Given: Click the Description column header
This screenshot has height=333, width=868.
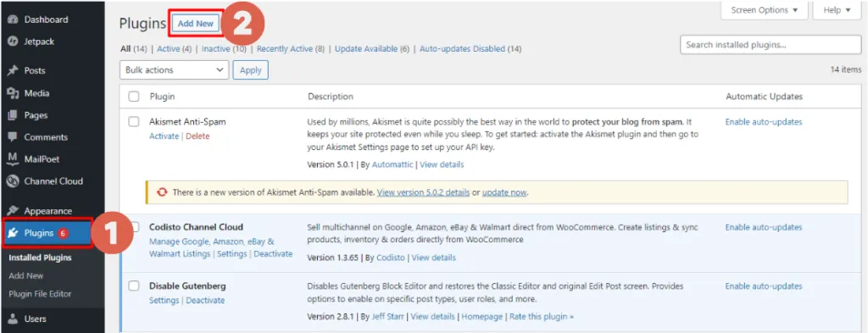Looking at the screenshot, I should click(331, 97).
